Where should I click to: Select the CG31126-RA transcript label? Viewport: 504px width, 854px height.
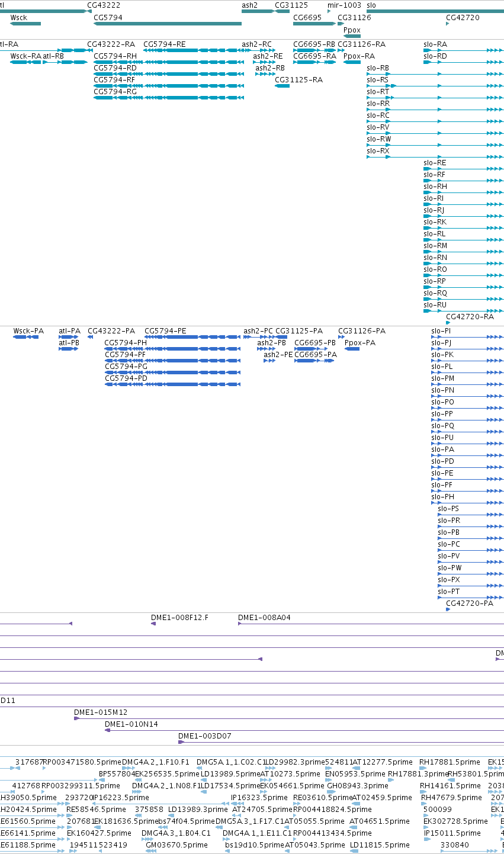361,44
